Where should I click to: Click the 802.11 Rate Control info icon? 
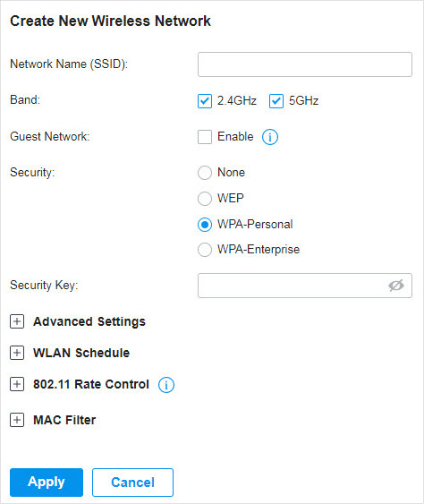tap(166, 385)
